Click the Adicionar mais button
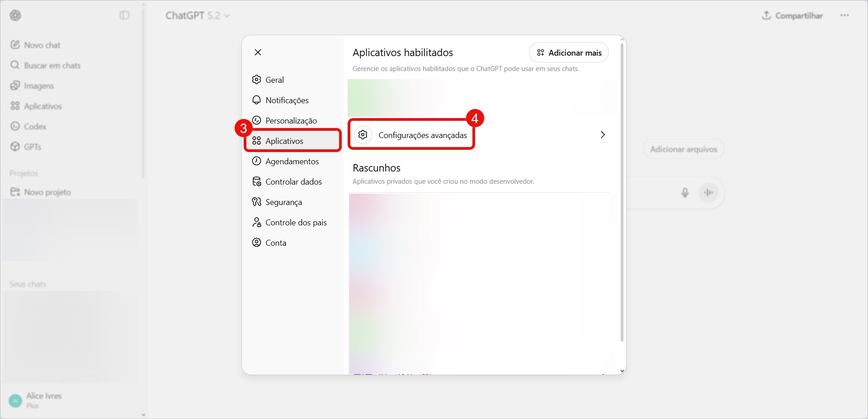Viewport: 868px width, 419px height. click(569, 53)
